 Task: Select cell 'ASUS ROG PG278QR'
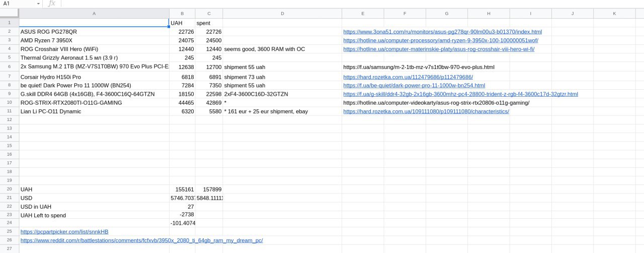tap(94, 32)
